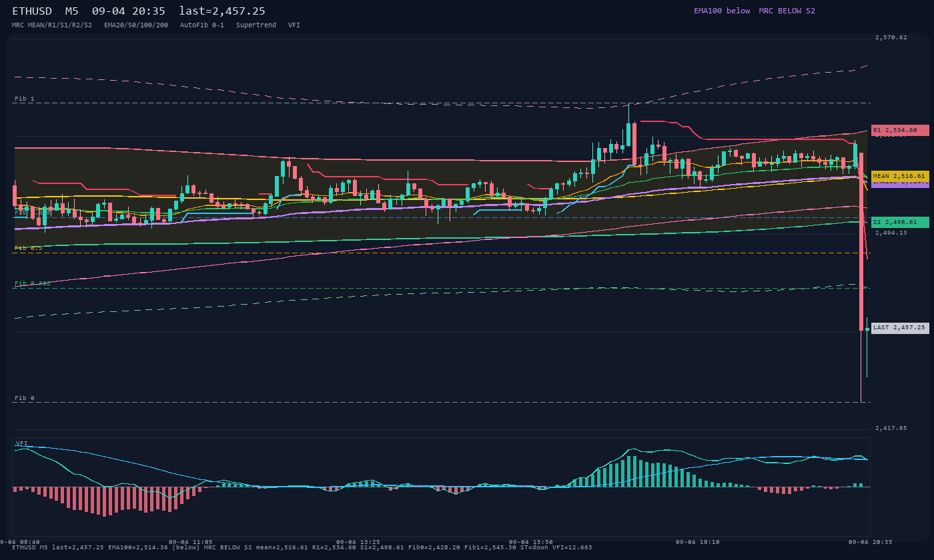Click the bottom status summary line
The height and width of the screenshot is (560, 934).
(x=302, y=547)
